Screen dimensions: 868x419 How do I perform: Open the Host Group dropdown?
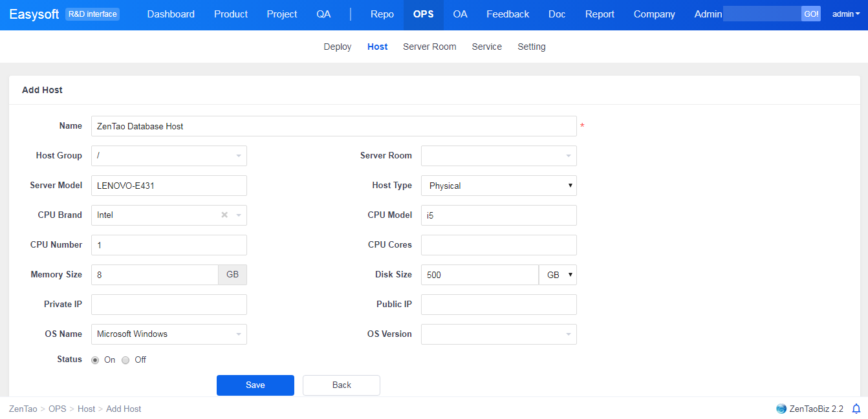[x=169, y=156]
